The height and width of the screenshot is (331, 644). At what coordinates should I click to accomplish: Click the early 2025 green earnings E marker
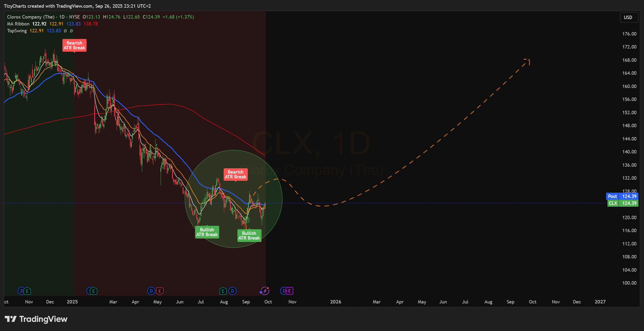click(93, 291)
